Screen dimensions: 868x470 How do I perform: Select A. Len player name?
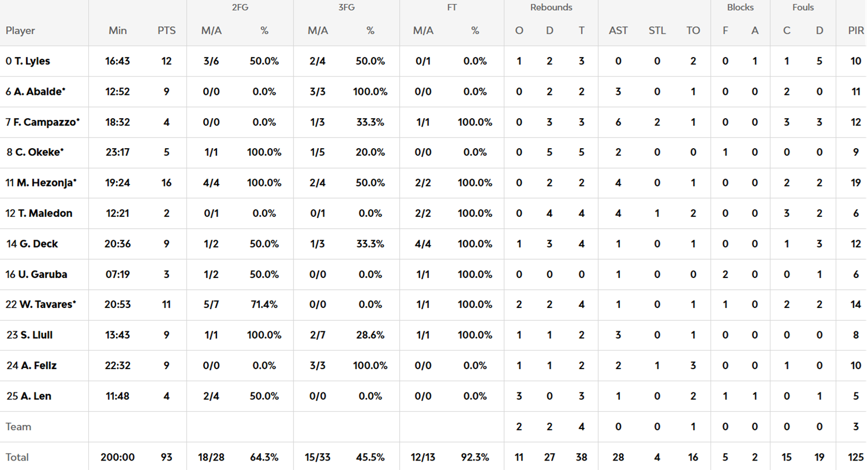[x=36, y=396]
